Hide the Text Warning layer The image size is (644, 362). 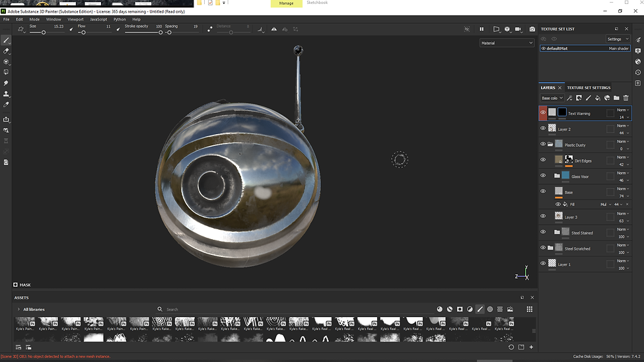tap(543, 112)
